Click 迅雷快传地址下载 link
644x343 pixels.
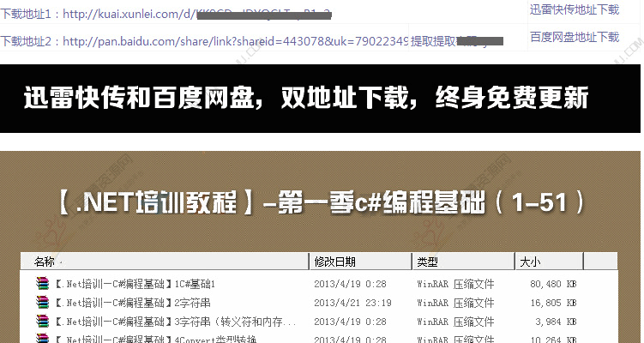(x=575, y=9)
